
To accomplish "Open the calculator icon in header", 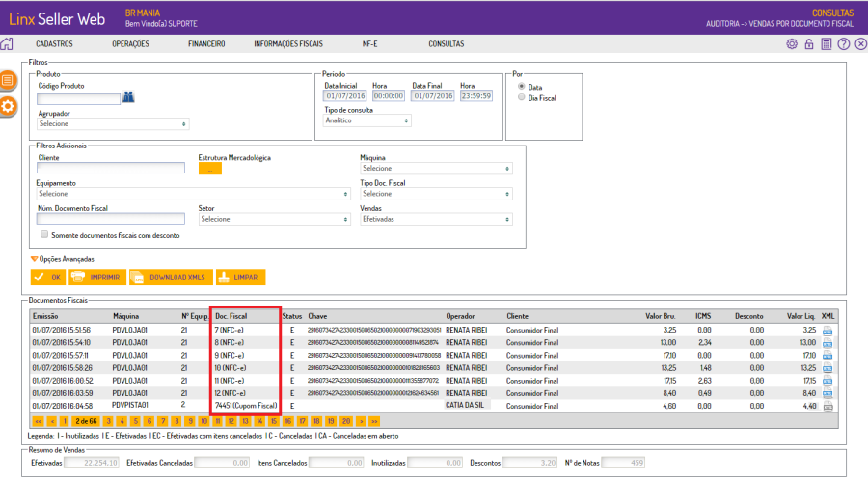I will (x=826, y=44).
